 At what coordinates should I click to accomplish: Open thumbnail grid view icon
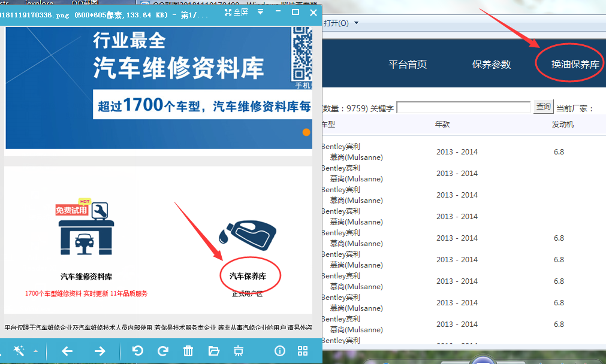coord(303,351)
